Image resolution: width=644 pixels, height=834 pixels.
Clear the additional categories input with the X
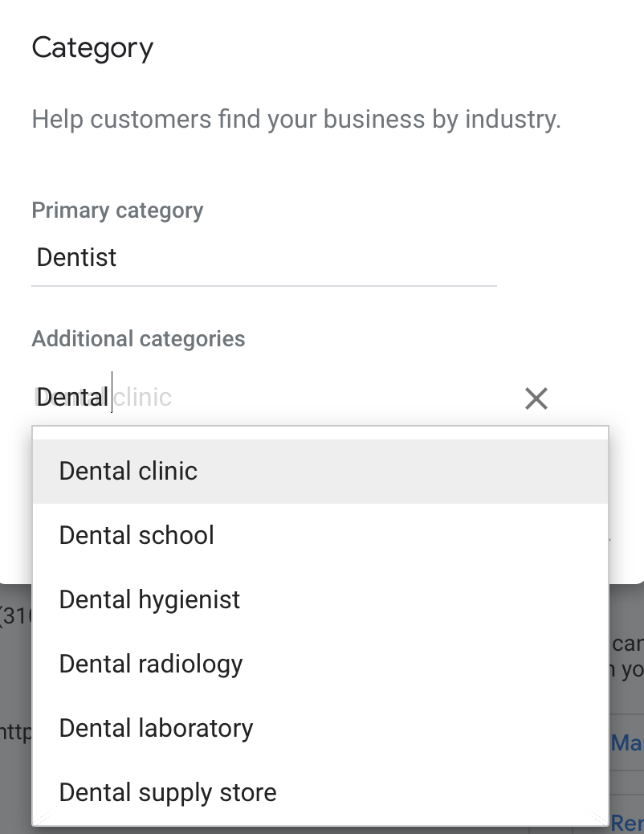coord(536,398)
